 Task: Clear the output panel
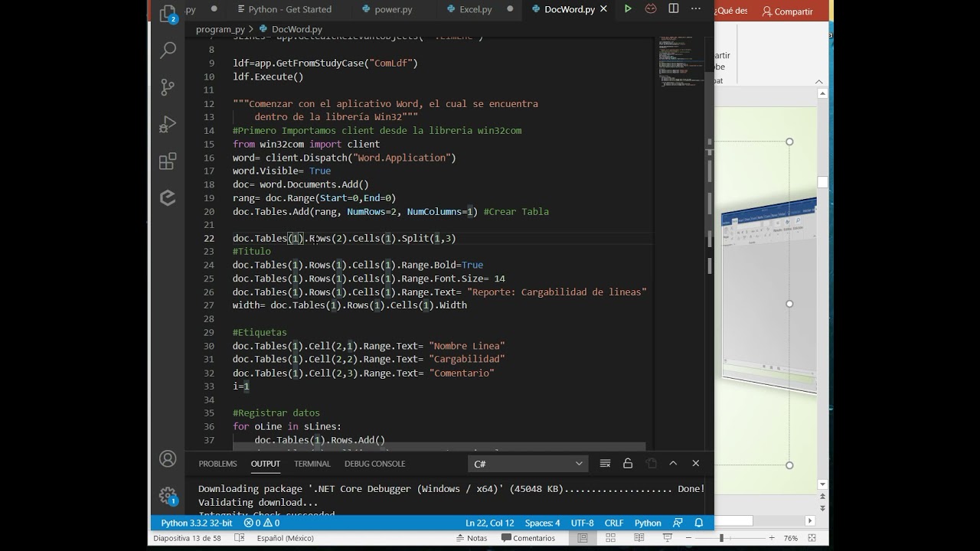point(605,463)
